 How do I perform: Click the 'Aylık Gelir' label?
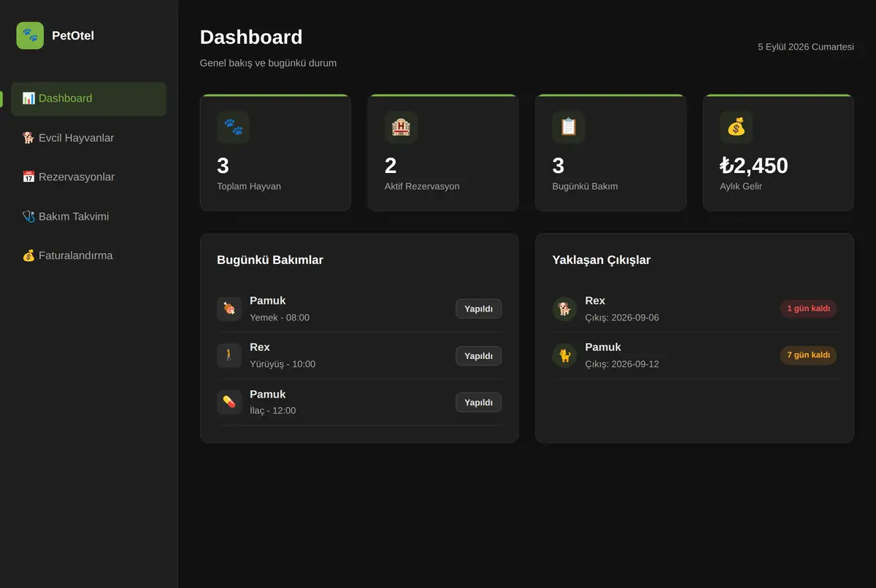(x=741, y=186)
